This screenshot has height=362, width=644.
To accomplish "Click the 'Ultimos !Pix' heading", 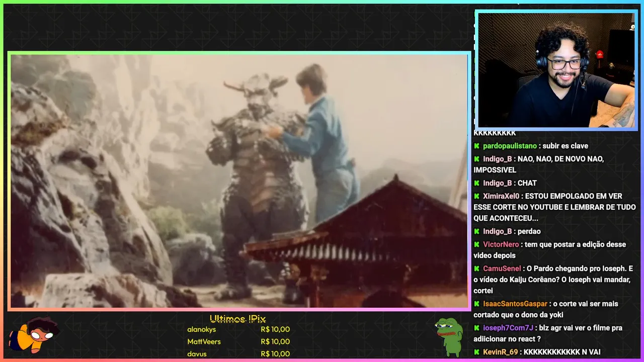I will click(237, 319).
